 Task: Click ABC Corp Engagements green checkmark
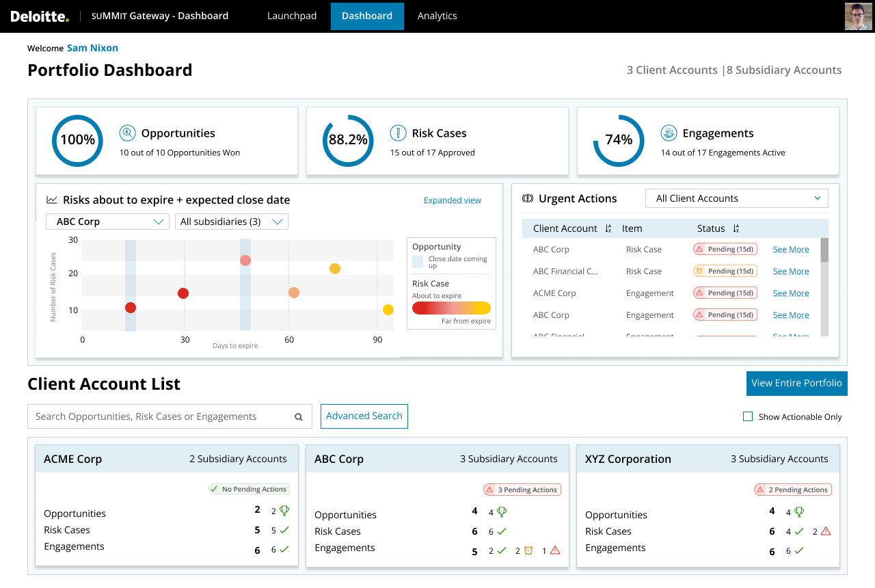pyautogui.click(x=502, y=550)
